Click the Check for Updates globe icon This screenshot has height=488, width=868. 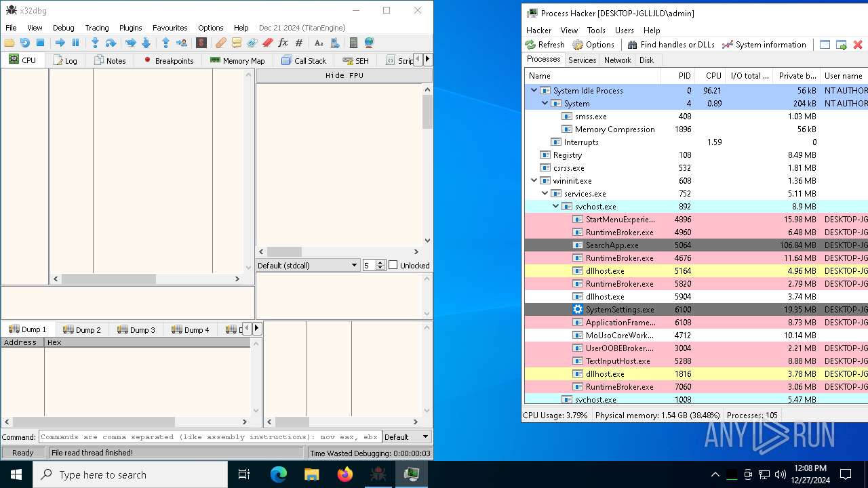(x=369, y=43)
